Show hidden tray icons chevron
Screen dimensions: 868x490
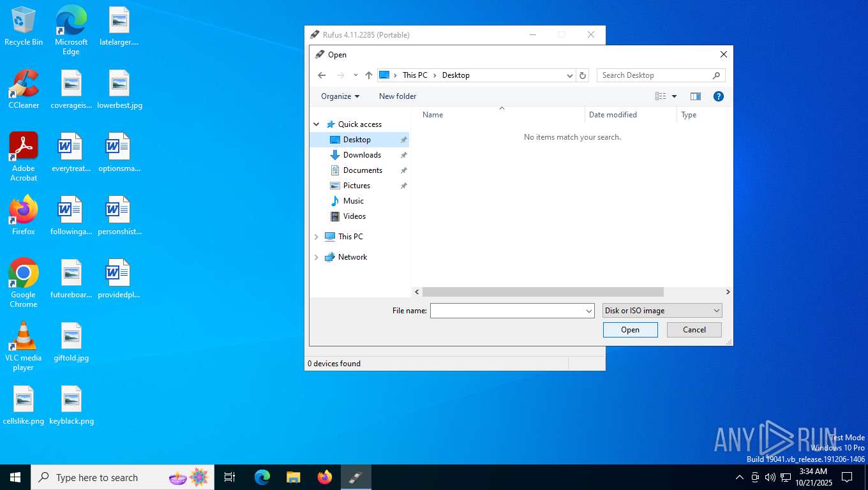click(739, 477)
